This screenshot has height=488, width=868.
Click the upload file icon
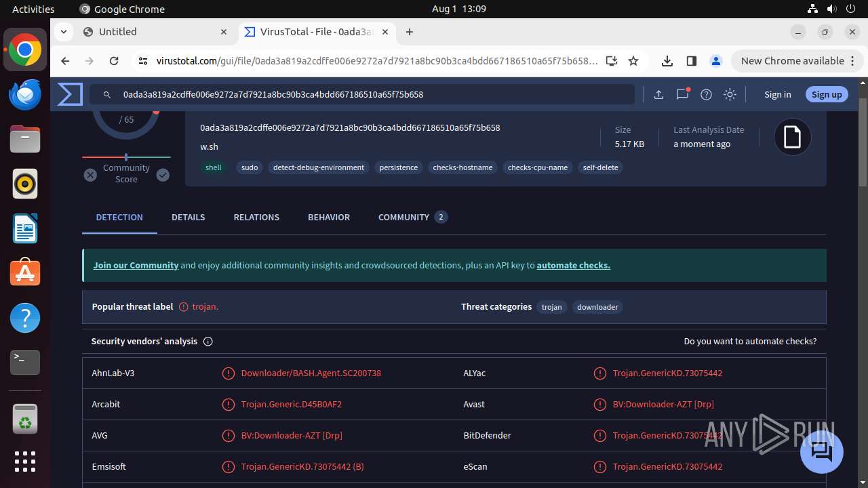[658, 95]
